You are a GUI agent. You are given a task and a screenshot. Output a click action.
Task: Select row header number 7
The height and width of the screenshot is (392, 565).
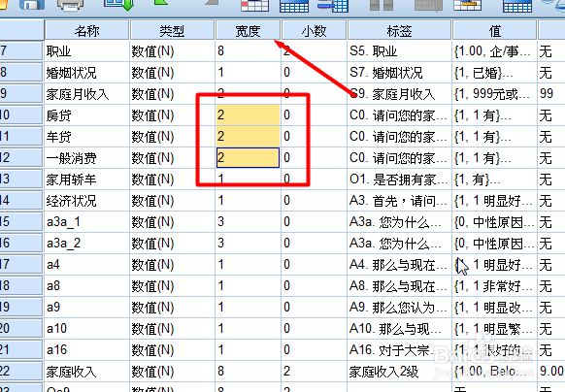[x=21, y=50]
